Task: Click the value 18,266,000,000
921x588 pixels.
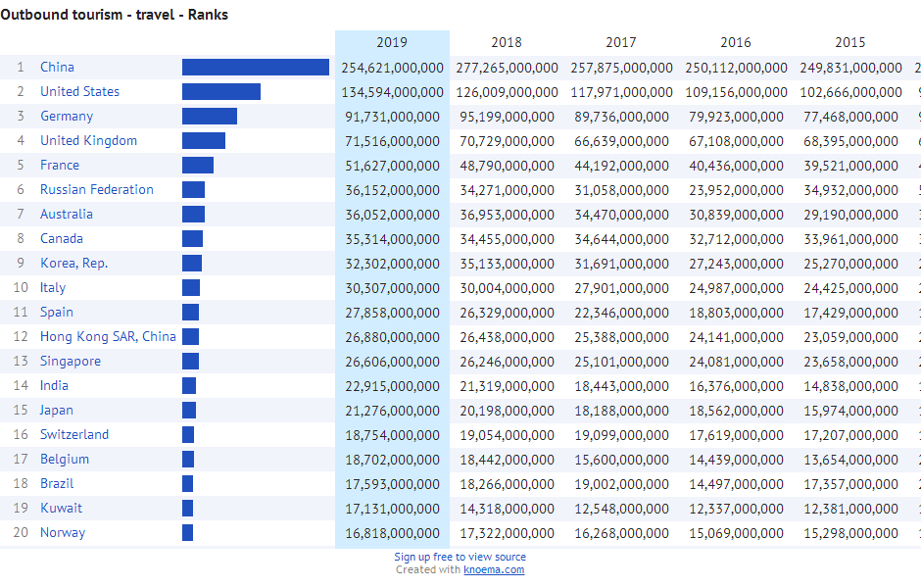Action: pos(507,485)
